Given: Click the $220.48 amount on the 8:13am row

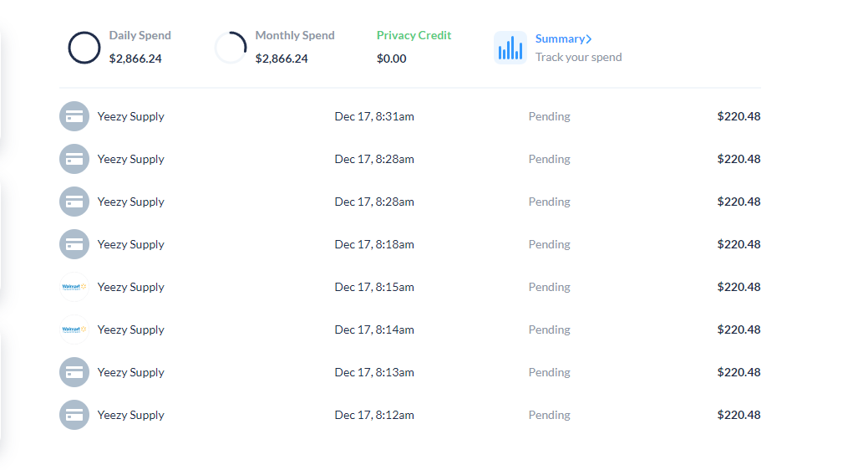Looking at the screenshot, I should coord(739,372).
